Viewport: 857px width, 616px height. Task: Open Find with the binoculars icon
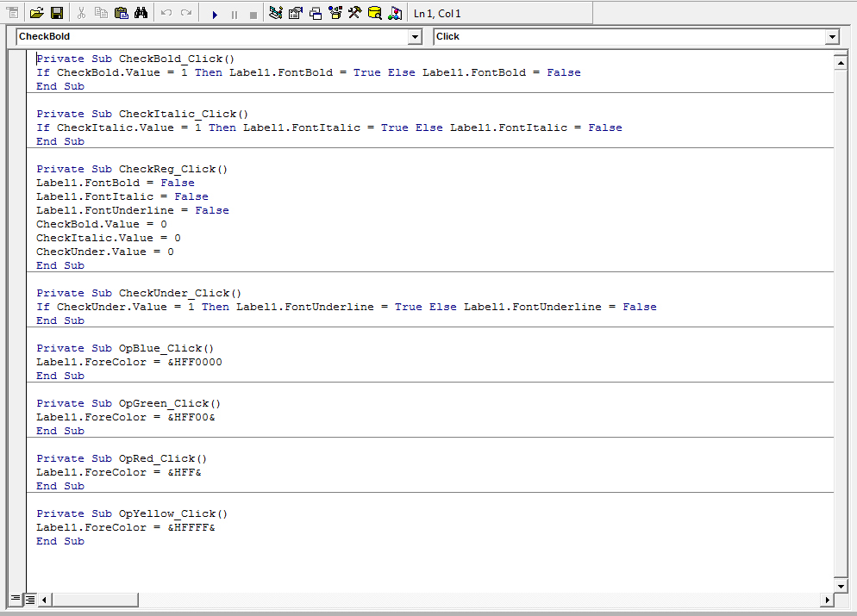[x=141, y=13]
